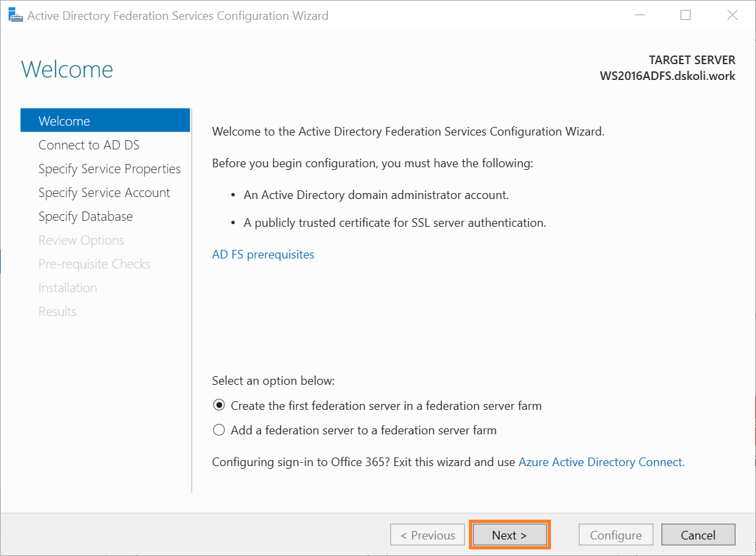The width and height of the screenshot is (756, 556).
Task: Cancel the configuration wizard
Action: pyautogui.click(x=698, y=535)
